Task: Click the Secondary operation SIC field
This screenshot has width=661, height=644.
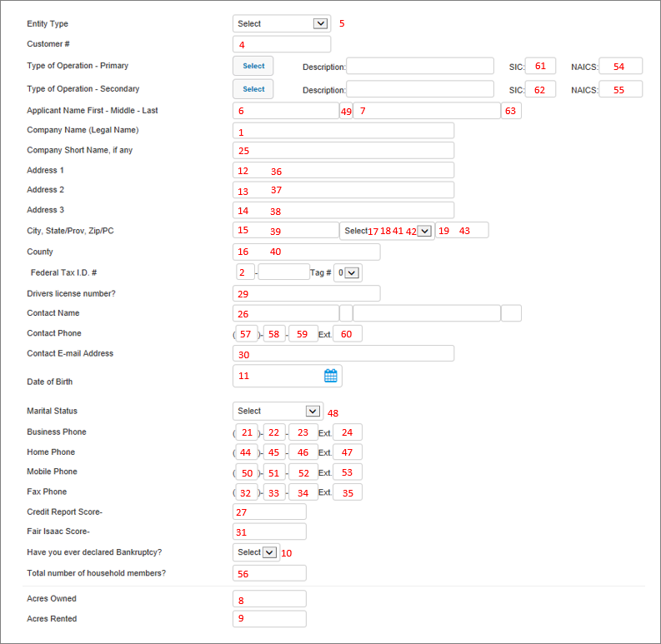Action: [x=540, y=89]
